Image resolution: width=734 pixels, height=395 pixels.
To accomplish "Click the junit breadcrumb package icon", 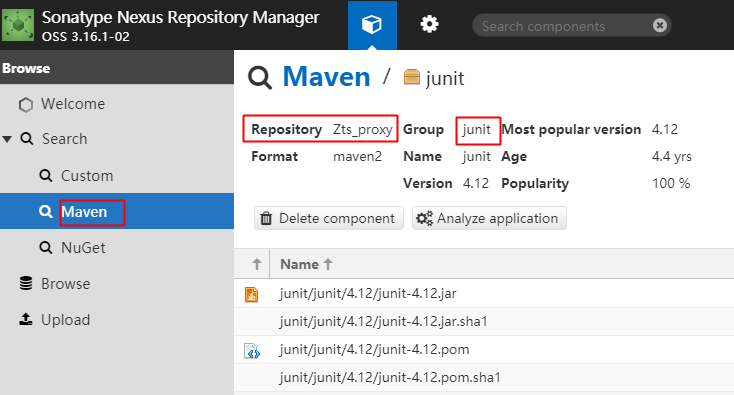I will 411,77.
